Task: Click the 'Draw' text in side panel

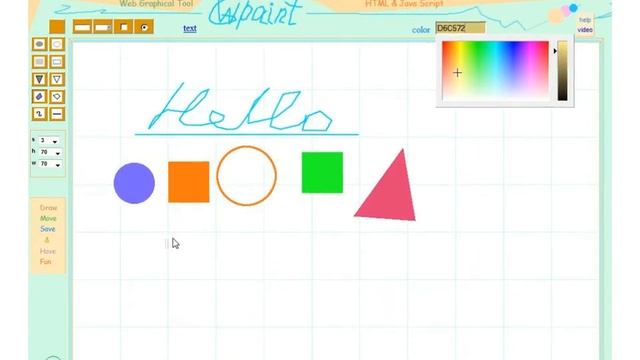Action: click(48, 208)
